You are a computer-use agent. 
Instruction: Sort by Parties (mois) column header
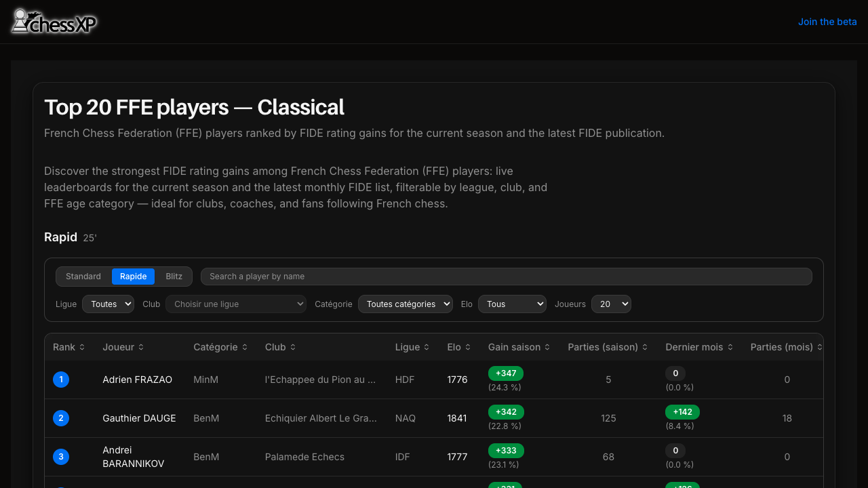tap(787, 347)
